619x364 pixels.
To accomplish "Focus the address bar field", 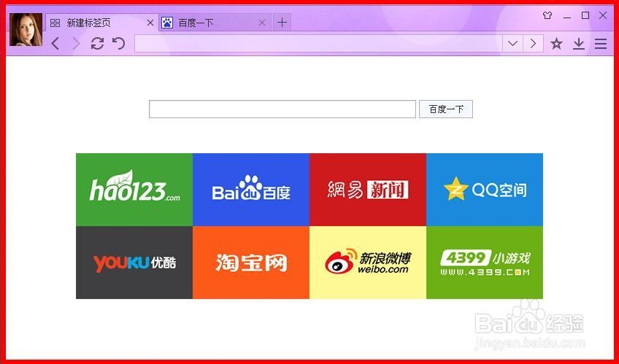I will click(318, 43).
